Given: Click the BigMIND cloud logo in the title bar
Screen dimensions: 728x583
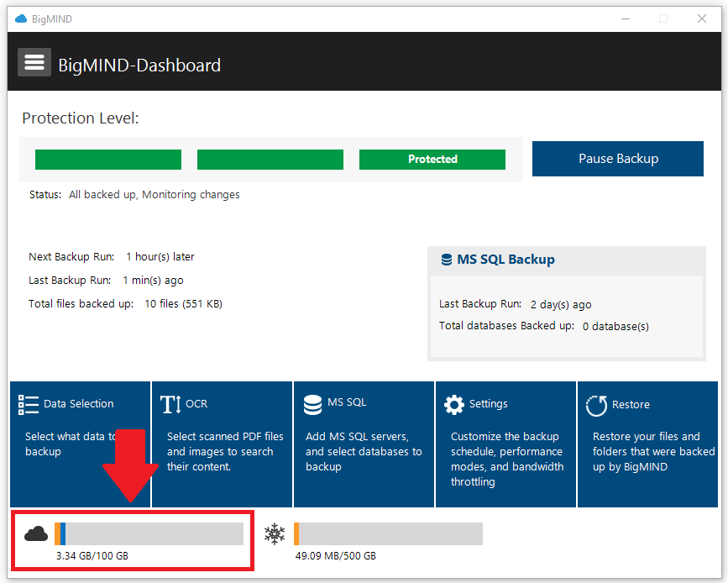Looking at the screenshot, I should [x=19, y=18].
